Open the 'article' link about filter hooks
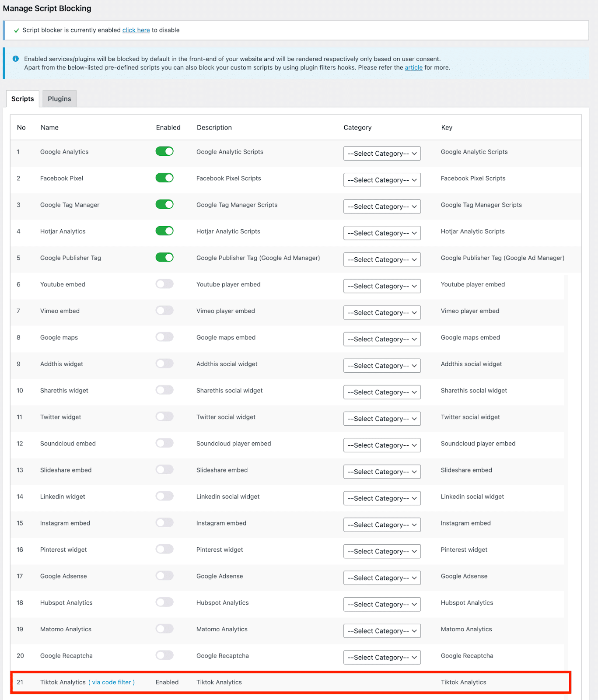 pyautogui.click(x=413, y=67)
